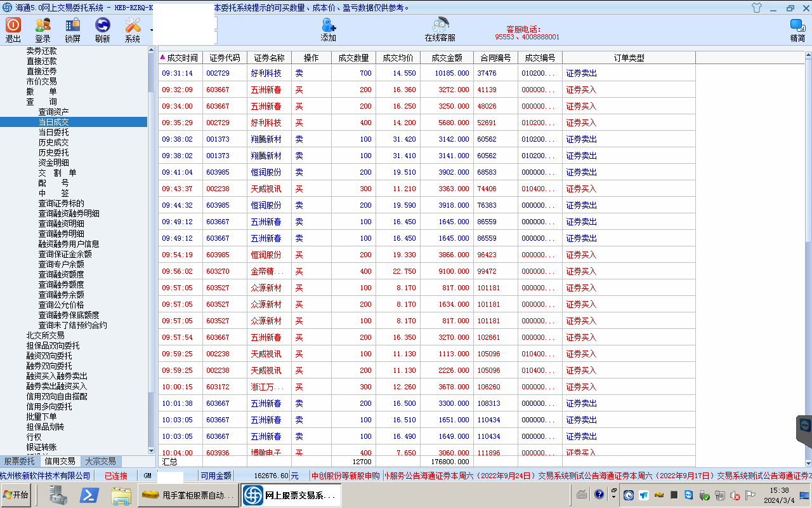This screenshot has height=508, width=812.
Task: Refresh data using 刷新 icon
Action: point(102,29)
